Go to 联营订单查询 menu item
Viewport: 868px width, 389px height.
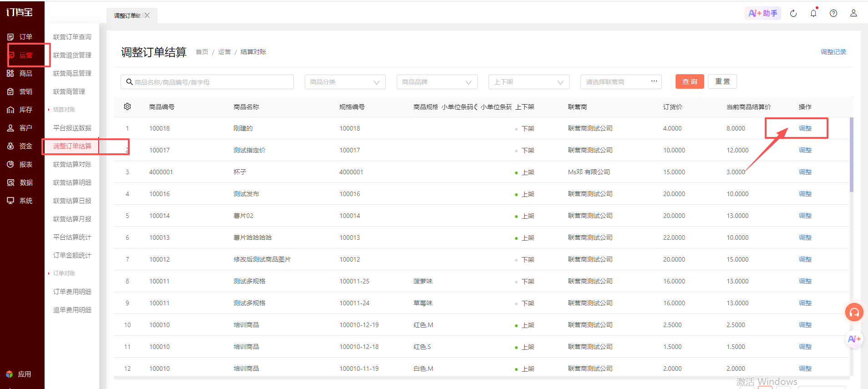tap(72, 37)
